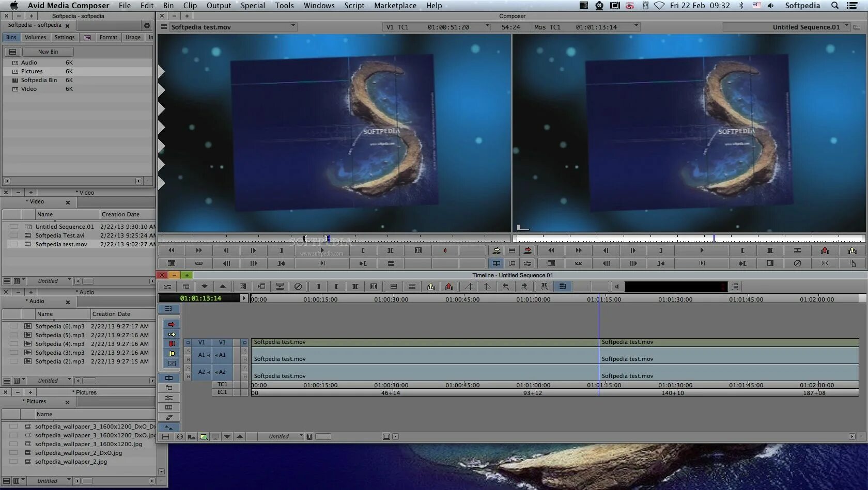Select the yellow Extract/Splice segment arrow in timeline palette
The height and width of the screenshot is (490, 868).
coord(172,334)
